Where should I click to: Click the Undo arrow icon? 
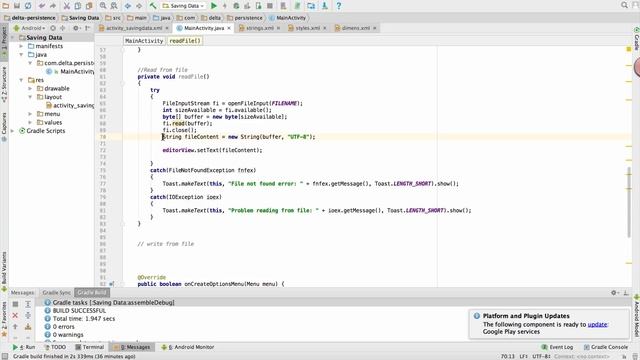(42, 6)
